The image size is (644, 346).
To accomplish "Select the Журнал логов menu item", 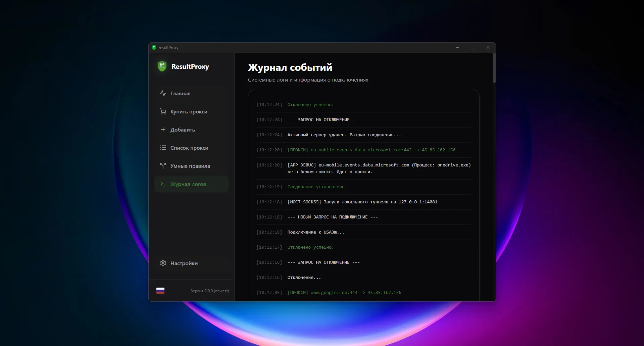I will coord(191,184).
